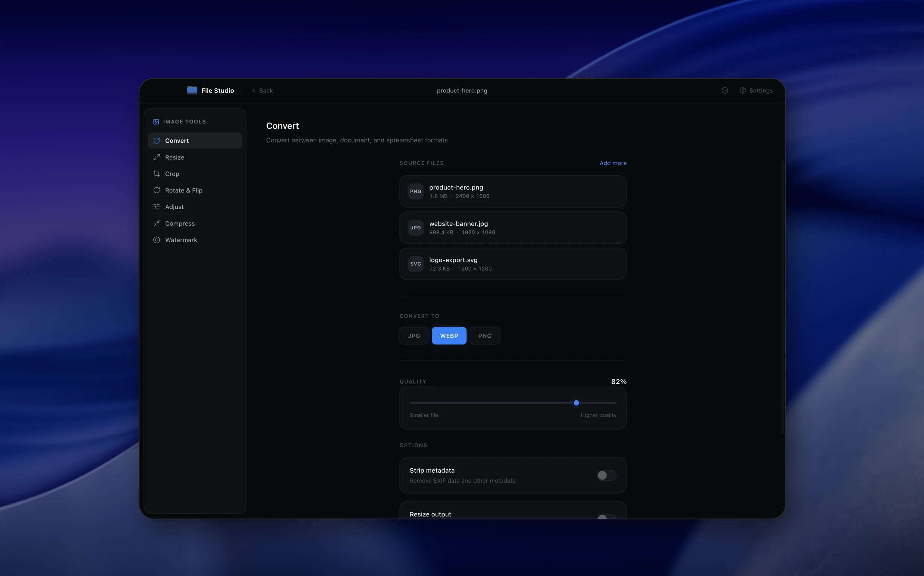Click the Convert sidebar icon
This screenshot has width=924, height=576.
coord(157,141)
